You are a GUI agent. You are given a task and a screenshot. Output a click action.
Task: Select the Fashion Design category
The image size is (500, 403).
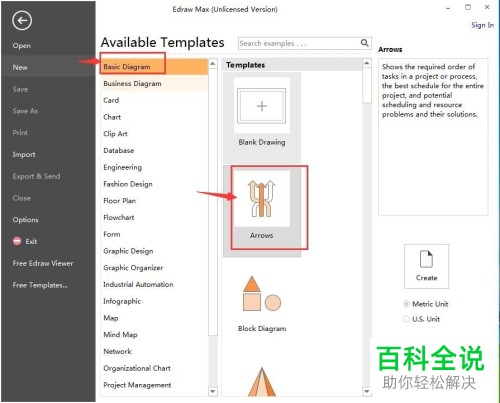tap(128, 184)
